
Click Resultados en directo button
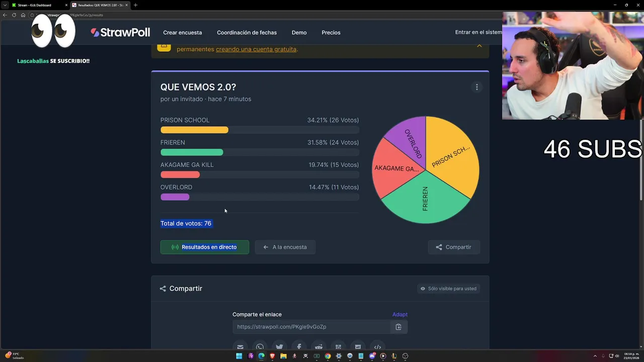(x=205, y=247)
